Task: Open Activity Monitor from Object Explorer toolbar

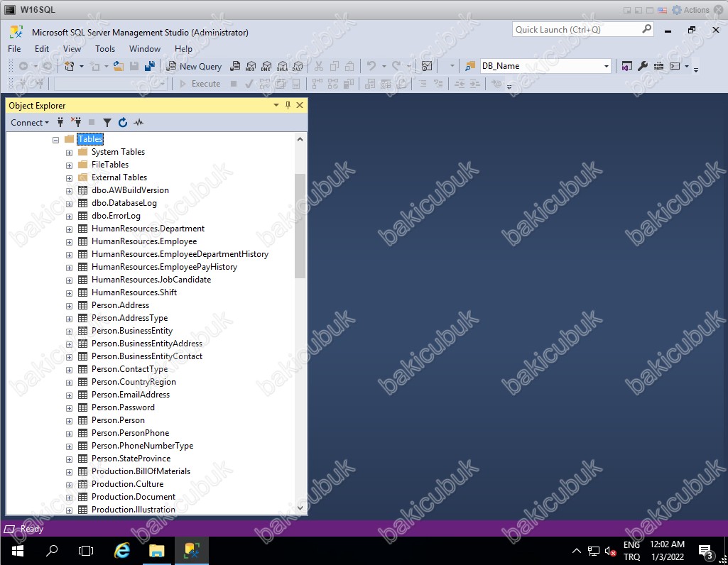Action: [138, 123]
